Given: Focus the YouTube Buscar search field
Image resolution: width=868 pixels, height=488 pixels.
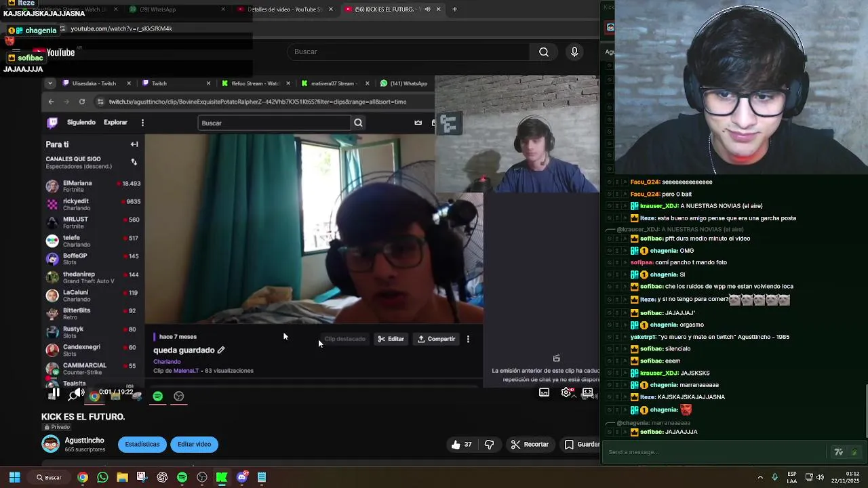Looking at the screenshot, I should [x=409, y=52].
